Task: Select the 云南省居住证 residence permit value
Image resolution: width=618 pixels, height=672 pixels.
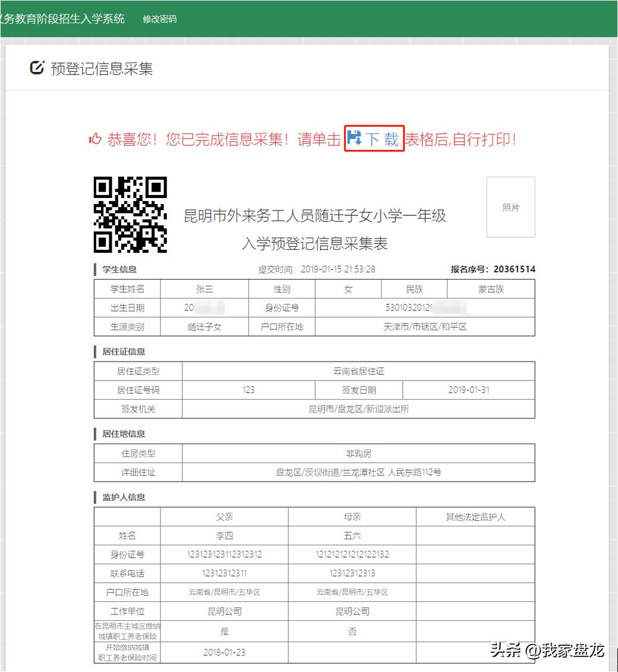Action: click(358, 370)
